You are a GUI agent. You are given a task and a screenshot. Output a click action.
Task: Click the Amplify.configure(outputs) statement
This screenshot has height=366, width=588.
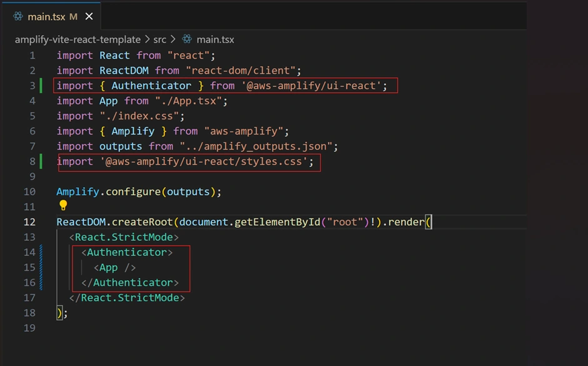(x=139, y=191)
